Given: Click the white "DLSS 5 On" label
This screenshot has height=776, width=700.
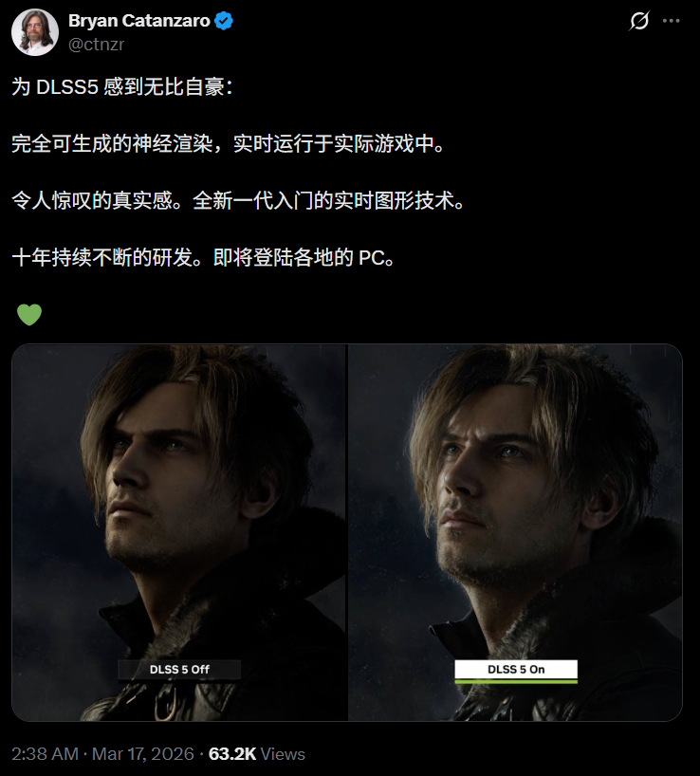Looking at the screenshot, I should [x=516, y=670].
